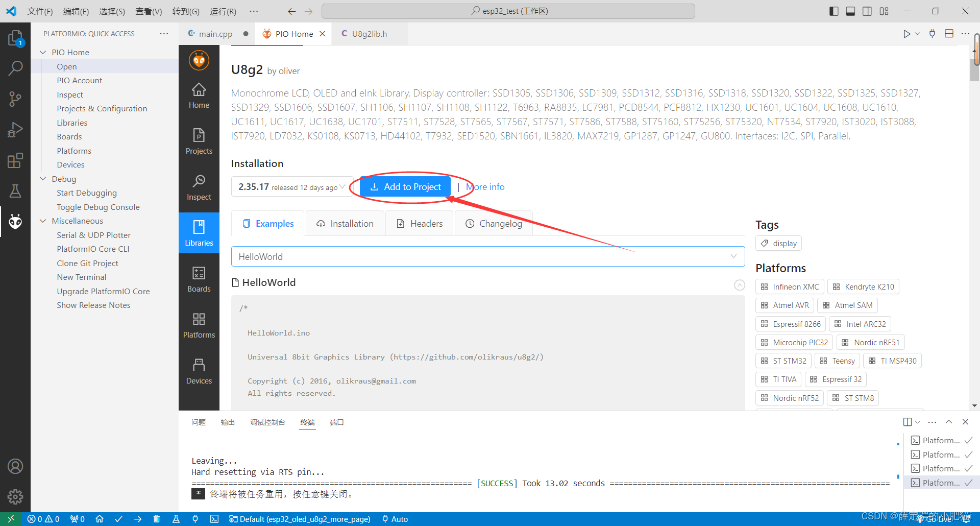Open the Testing flask view in the activity bar

[x=15, y=191]
